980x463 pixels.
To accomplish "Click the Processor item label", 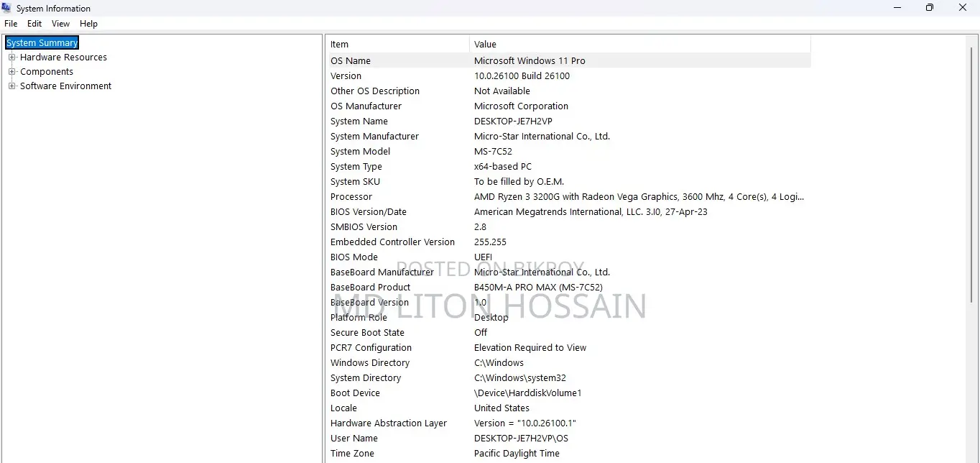I will pos(351,197).
